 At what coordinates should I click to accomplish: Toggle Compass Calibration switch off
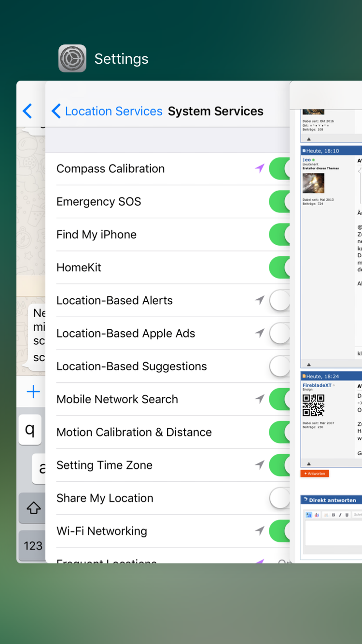(x=279, y=168)
